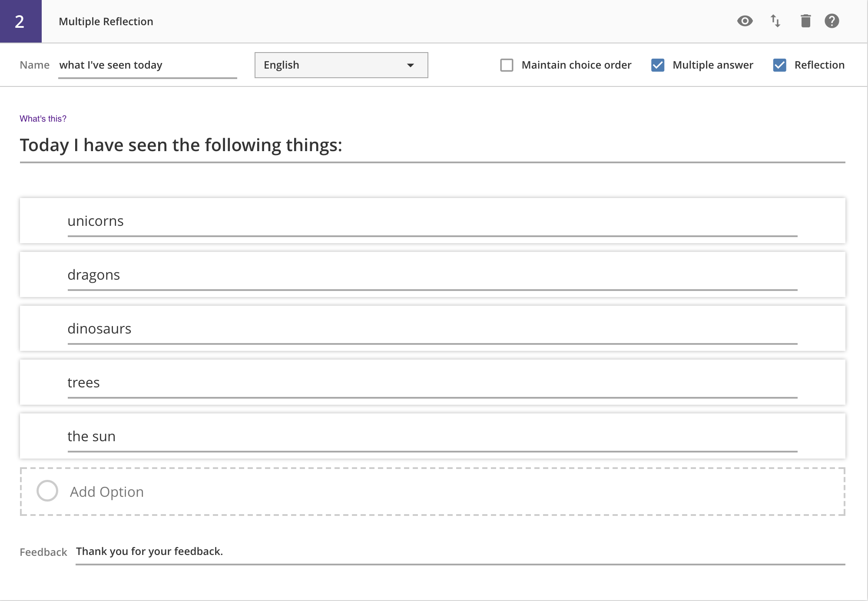
Task: Click the language dropdown arrow
Action: [x=410, y=65]
